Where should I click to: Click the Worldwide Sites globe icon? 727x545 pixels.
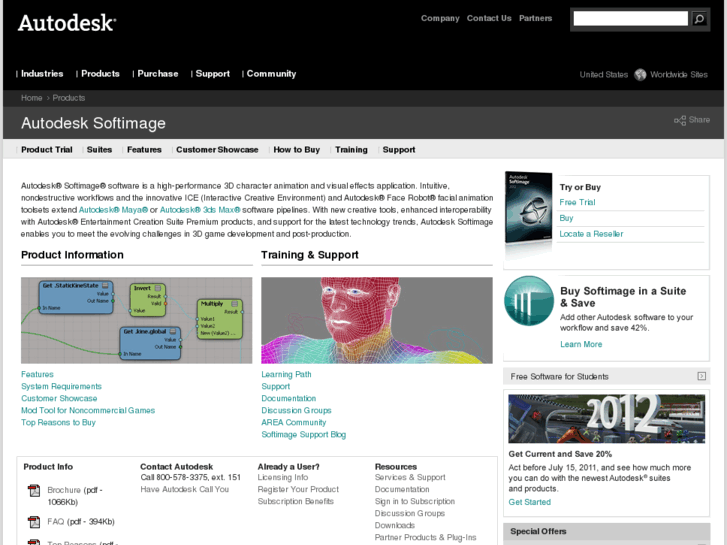(640, 75)
